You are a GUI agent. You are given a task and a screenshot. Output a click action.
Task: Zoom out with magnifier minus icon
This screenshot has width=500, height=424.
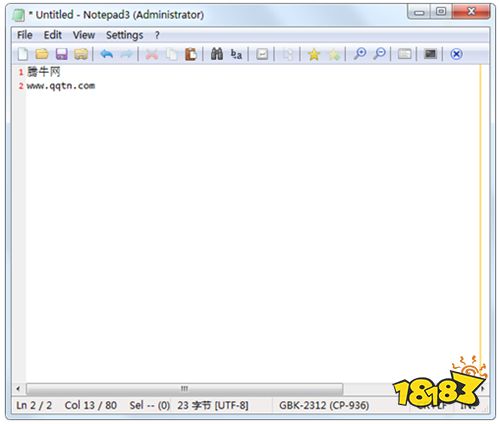[x=379, y=54]
